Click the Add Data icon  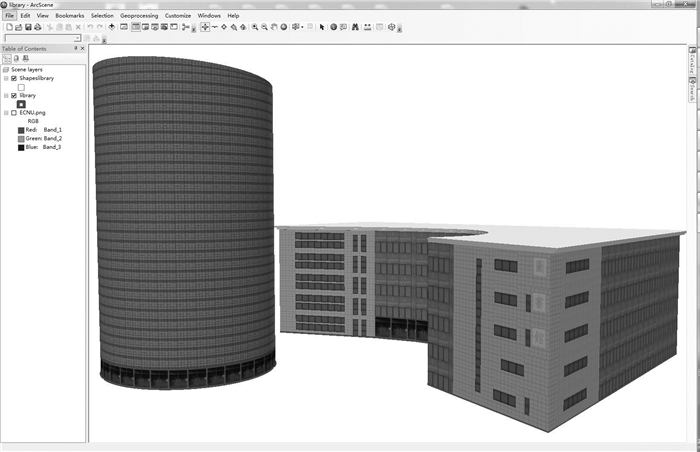pyautogui.click(x=111, y=27)
